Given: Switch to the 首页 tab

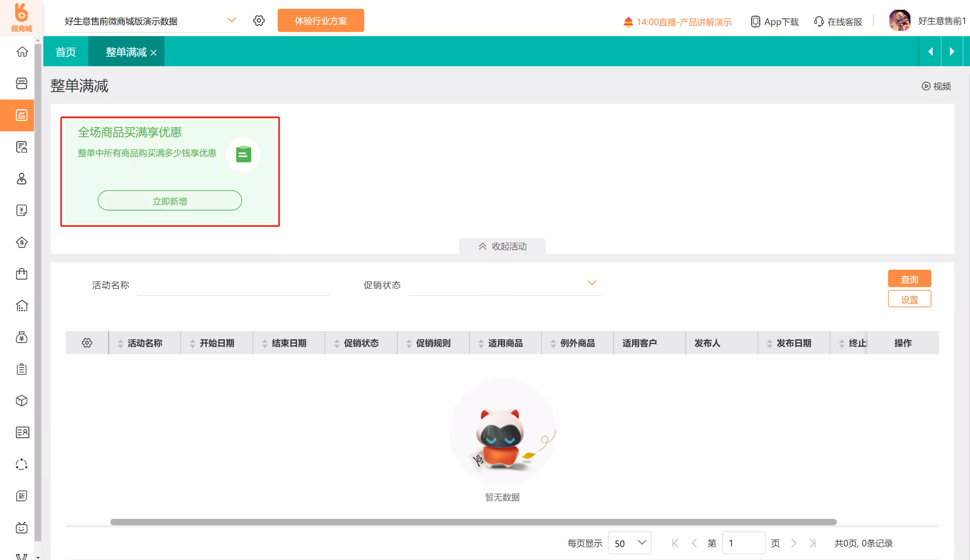Looking at the screenshot, I should coord(66,52).
